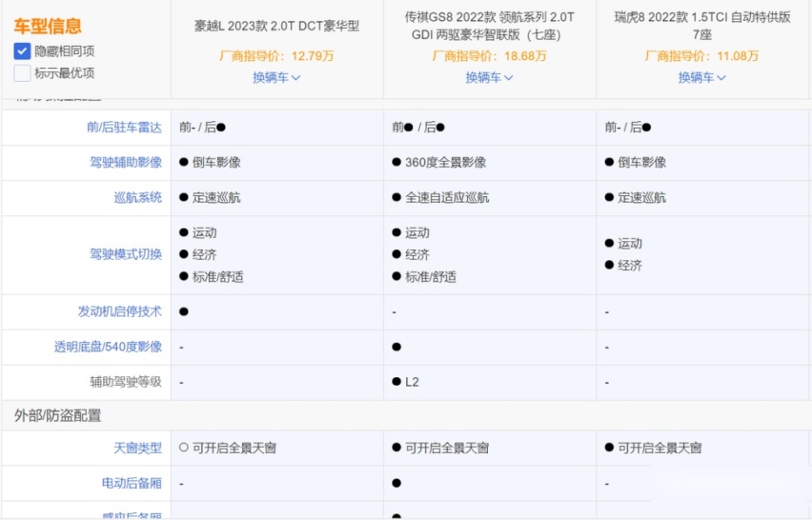Click 经济 mode in 瑞虎8 column
This screenshot has height=520, width=812.
tap(623, 266)
